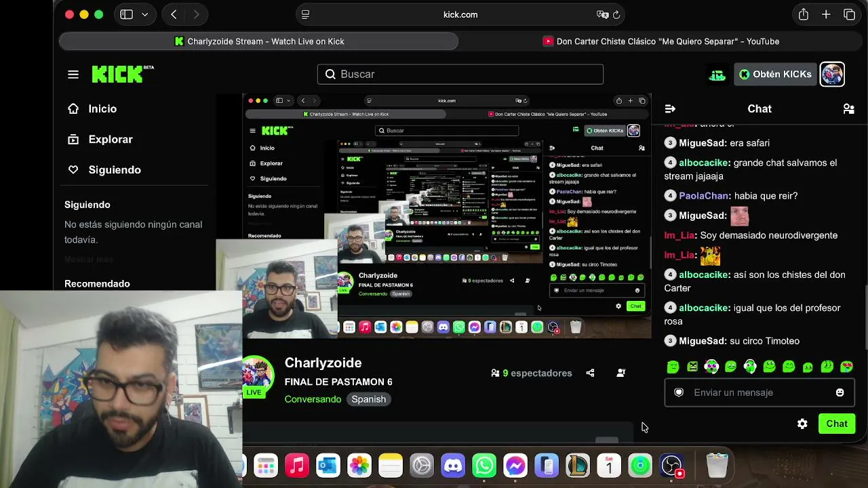Open the Safari sidebar dropdown chevron
Viewport: 868px width, 488px height.
coord(144,14)
